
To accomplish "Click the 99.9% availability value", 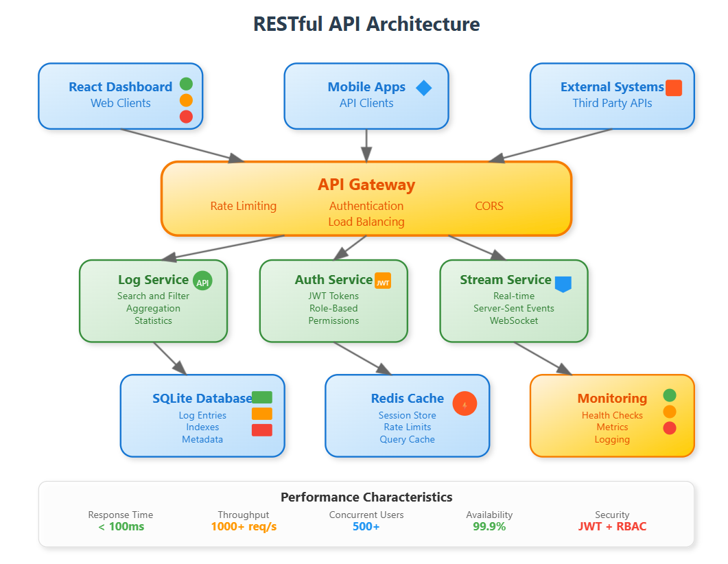I will (x=489, y=526).
